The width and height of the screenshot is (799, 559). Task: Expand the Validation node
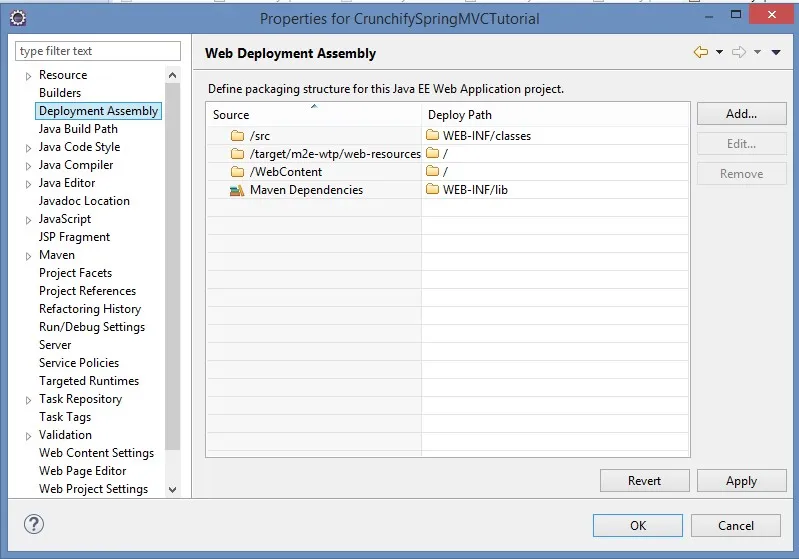[x=29, y=436]
